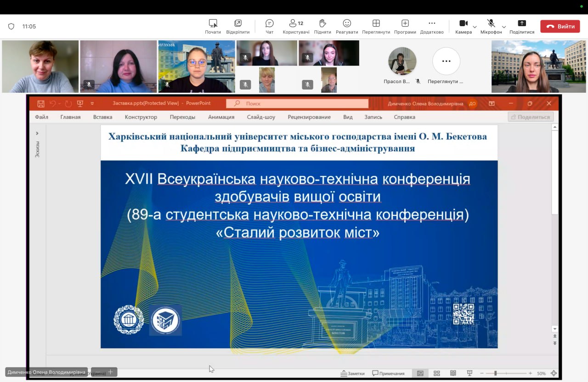588x382 pixels.
Task: Switch to Slide Sorter view icon
Action: tap(437, 373)
